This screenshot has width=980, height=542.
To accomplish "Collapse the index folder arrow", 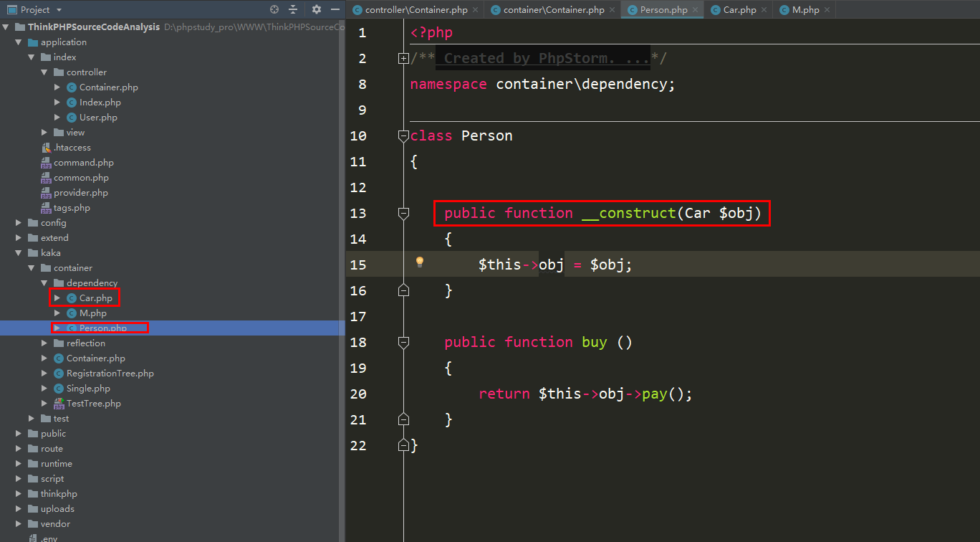I will click(32, 57).
